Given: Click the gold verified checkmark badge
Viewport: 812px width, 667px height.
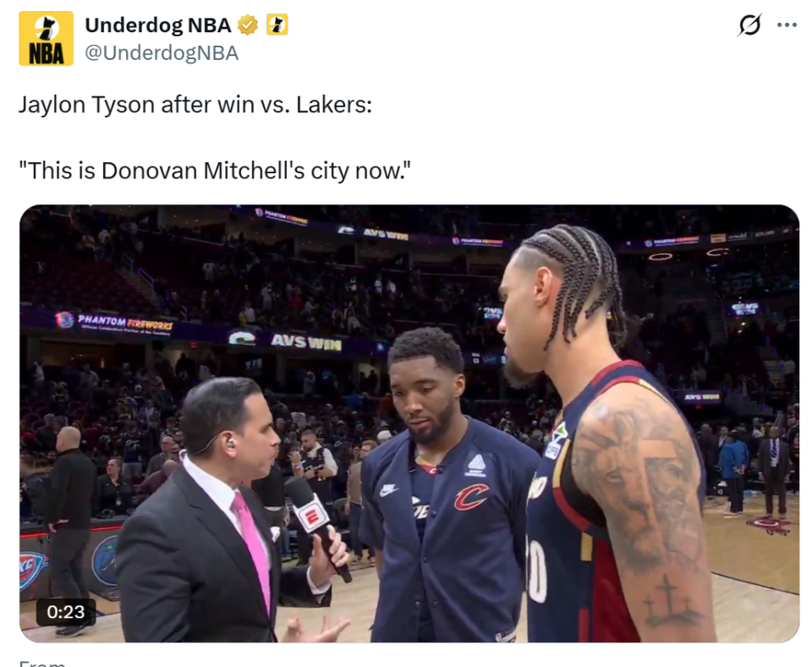Looking at the screenshot, I should tap(248, 25).
